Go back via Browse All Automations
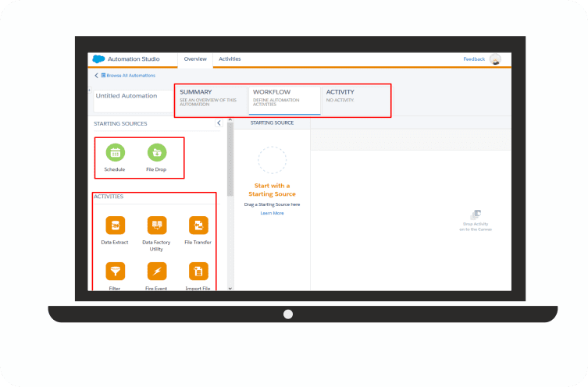The height and width of the screenshot is (387, 588). pos(129,76)
